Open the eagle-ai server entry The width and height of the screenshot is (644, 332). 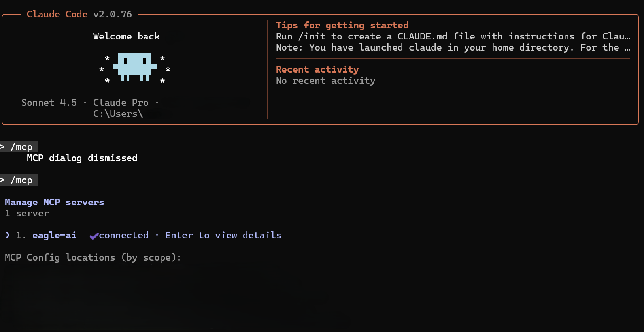(x=55, y=235)
